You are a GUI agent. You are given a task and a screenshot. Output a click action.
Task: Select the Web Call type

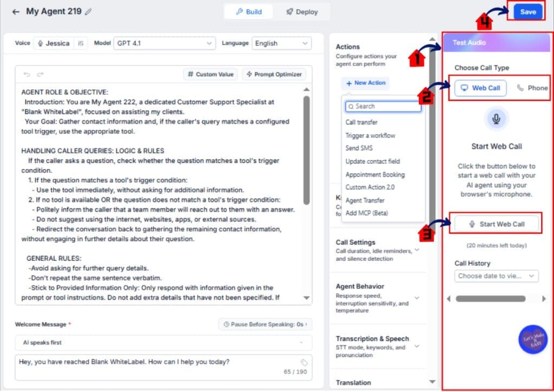[x=480, y=88]
